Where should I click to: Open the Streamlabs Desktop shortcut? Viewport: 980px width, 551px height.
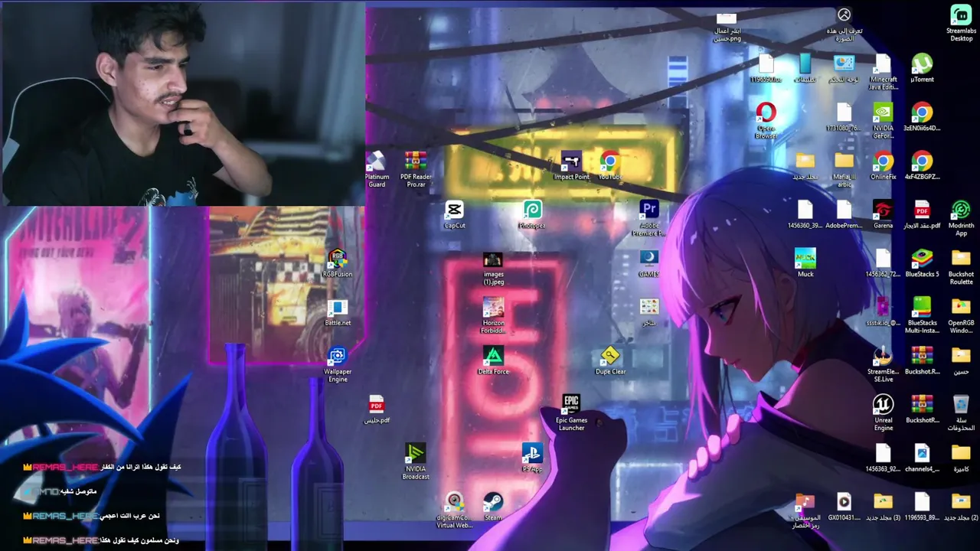pos(961,22)
